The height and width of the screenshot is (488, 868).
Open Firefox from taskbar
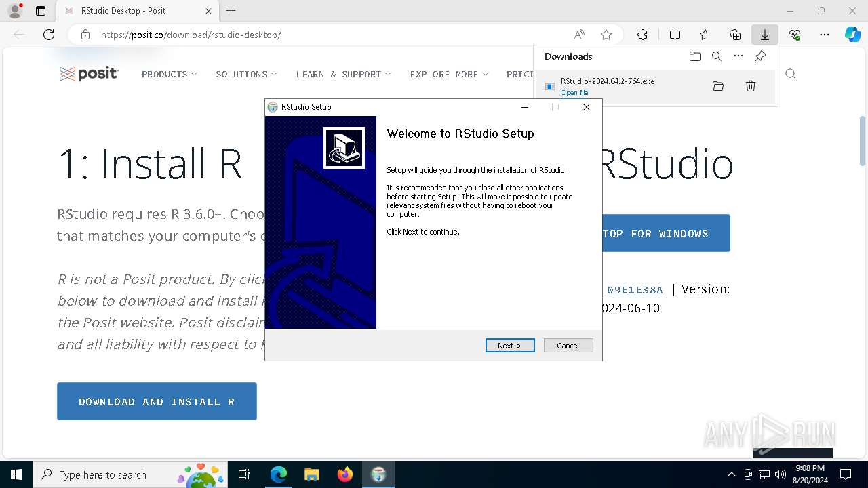click(344, 474)
